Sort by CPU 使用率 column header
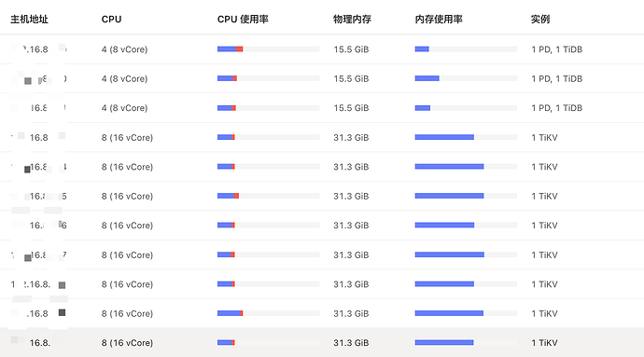This screenshot has height=357, width=644. [243, 20]
